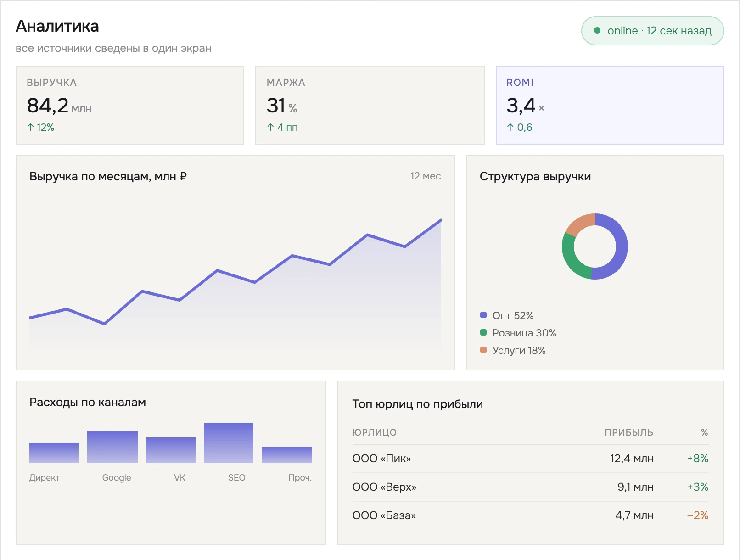
Task: Click the Директ expenses bar
Action: (x=54, y=453)
